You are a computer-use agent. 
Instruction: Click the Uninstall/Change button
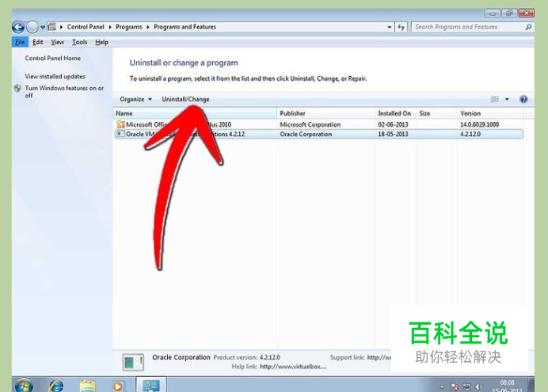185,99
